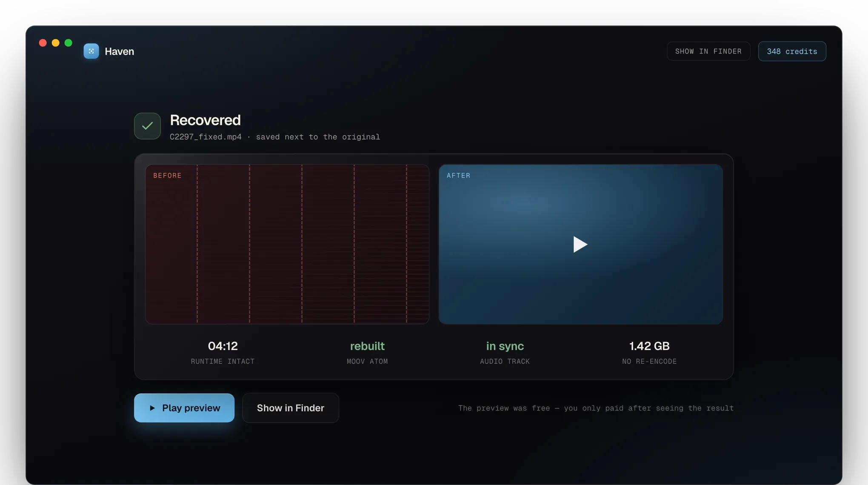Click the rebuilt moov atom status
868x485 pixels.
pos(367,346)
